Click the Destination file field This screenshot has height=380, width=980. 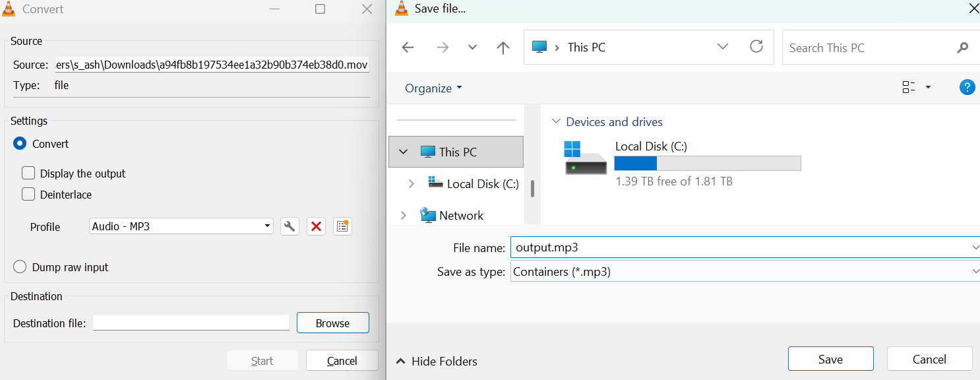191,323
